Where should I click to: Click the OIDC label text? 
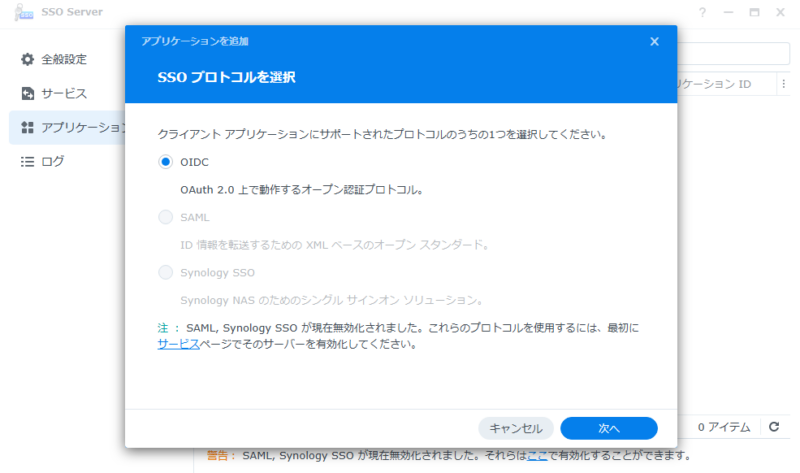[194, 162]
